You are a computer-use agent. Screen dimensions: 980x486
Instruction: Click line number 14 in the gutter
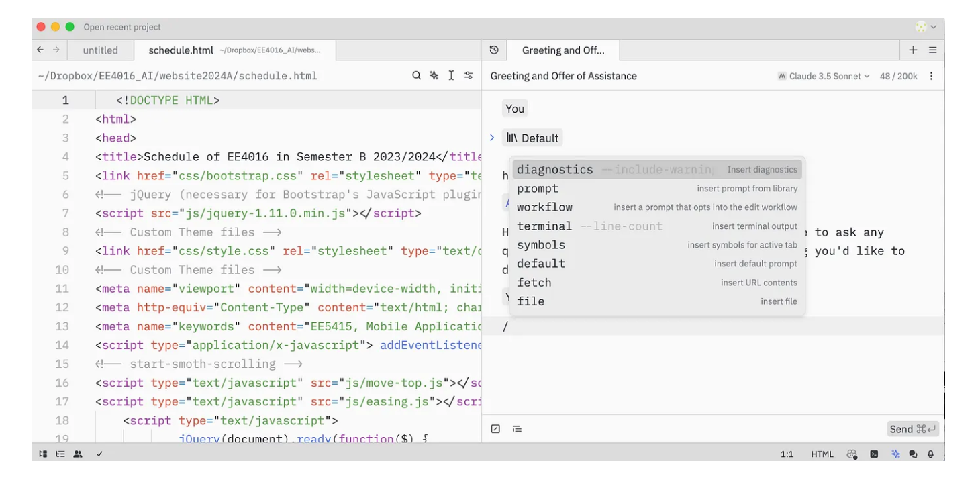[x=62, y=345]
